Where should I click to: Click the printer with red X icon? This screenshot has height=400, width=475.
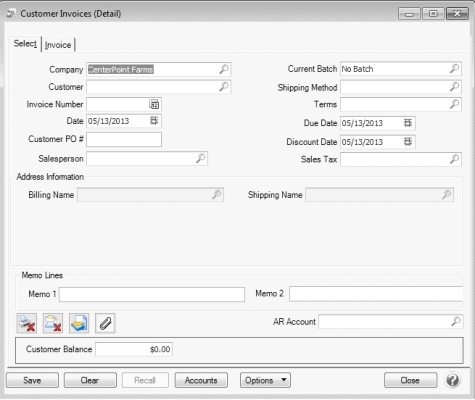27,323
